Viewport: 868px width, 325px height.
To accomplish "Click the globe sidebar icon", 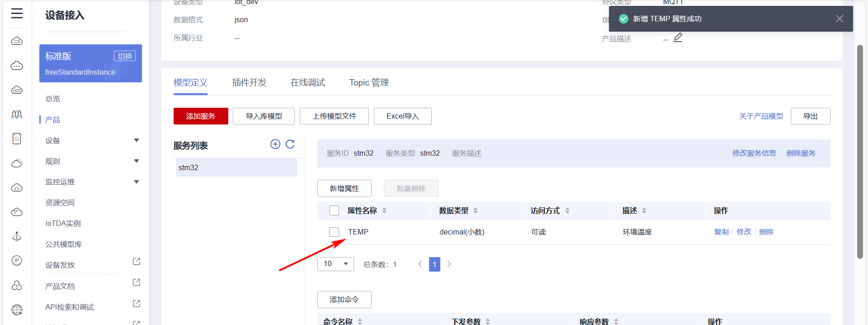I will [x=17, y=310].
